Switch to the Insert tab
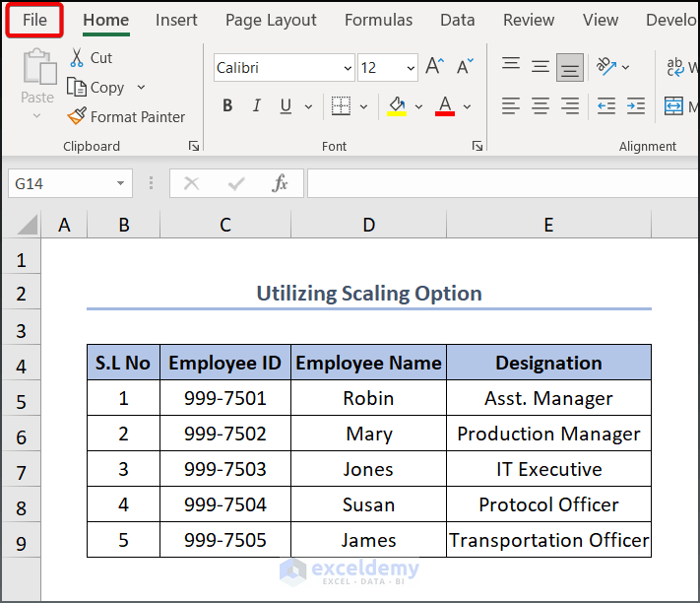Image resolution: width=700 pixels, height=603 pixels. (x=176, y=20)
